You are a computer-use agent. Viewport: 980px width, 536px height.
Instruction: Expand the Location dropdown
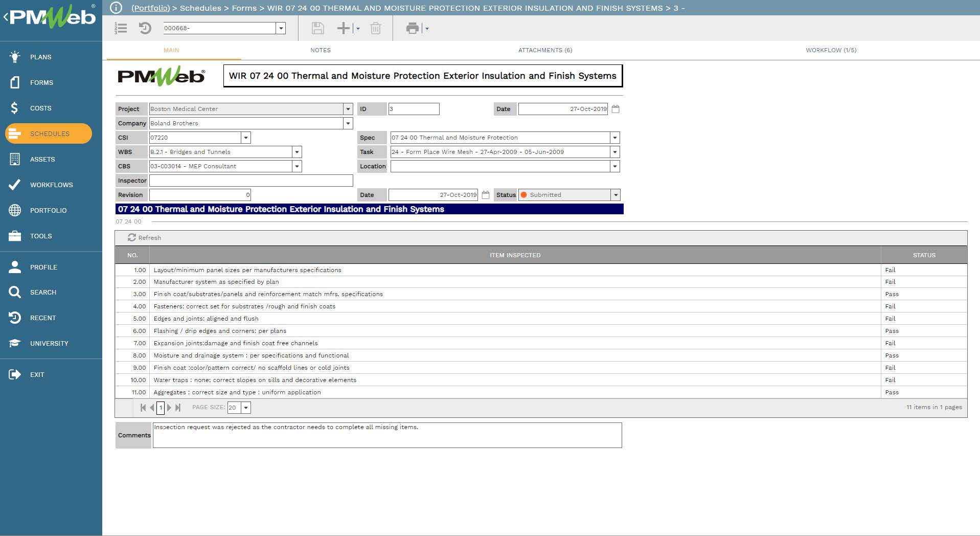(x=615, y=166)
